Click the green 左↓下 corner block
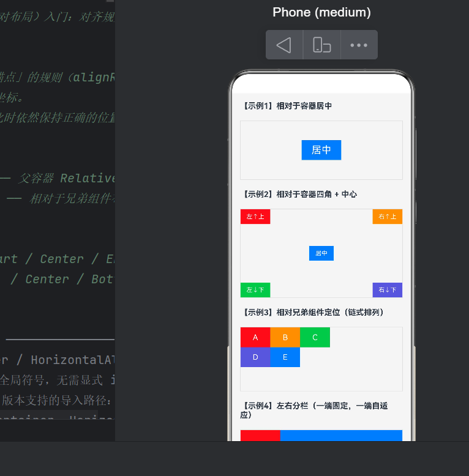 point(255,290)
